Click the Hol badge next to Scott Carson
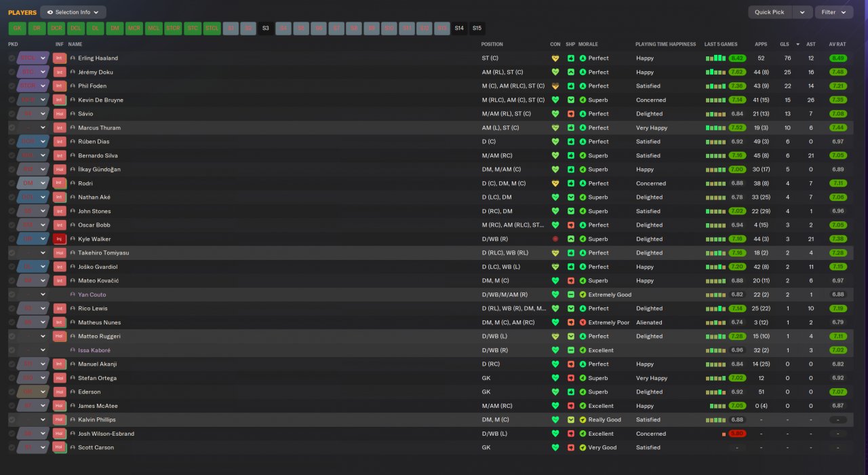The image size is (868, 475). pyautogui.click(x=60, y=448)
